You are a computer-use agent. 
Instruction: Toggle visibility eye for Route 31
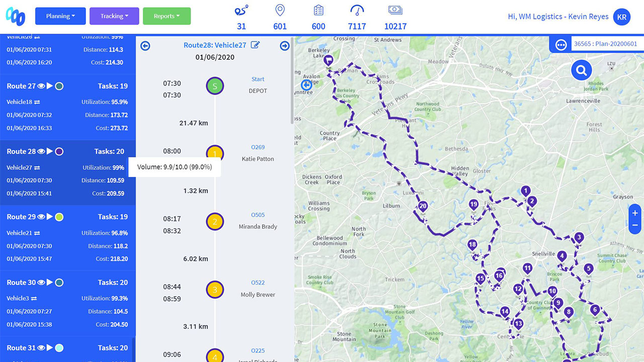41,348
